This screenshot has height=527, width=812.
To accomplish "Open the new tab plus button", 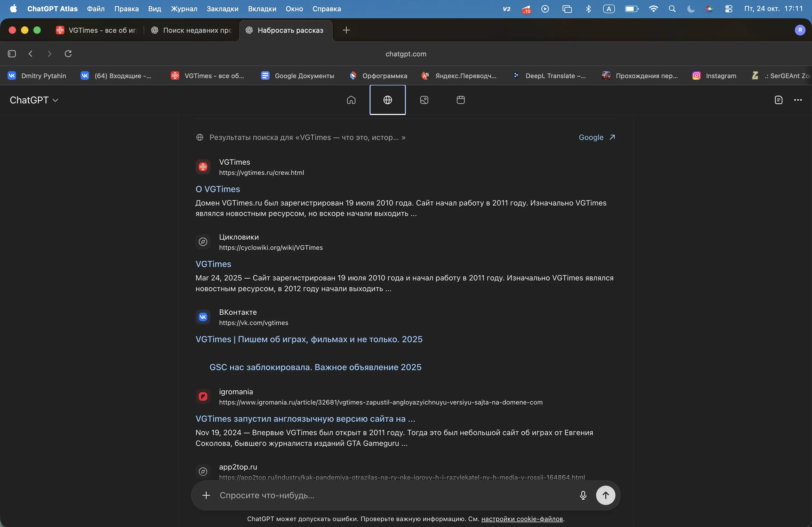I will click(346, 30).
